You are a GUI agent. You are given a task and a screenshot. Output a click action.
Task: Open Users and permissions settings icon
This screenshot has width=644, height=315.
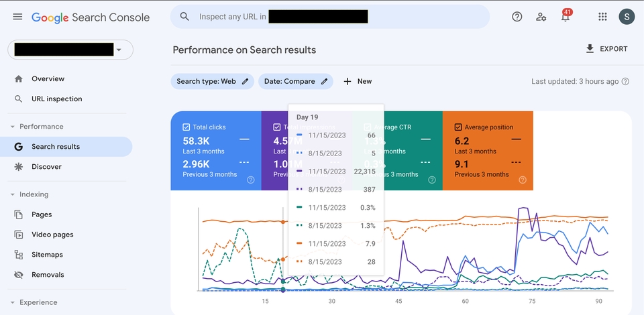541,17
